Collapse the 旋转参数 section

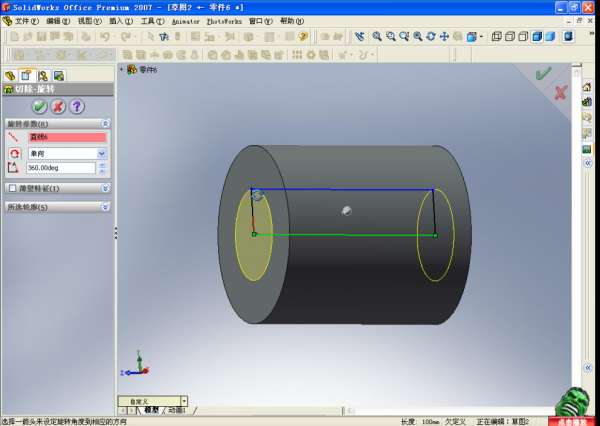tap(105, 123)
